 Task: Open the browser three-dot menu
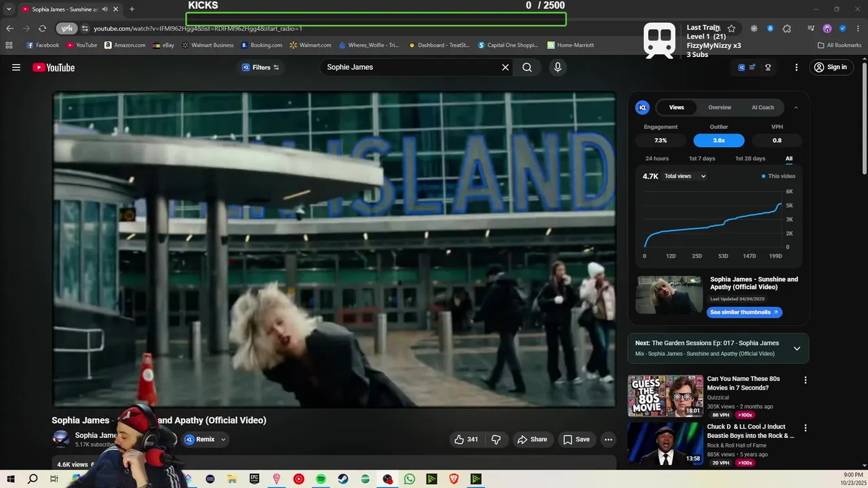coord(858,28)
